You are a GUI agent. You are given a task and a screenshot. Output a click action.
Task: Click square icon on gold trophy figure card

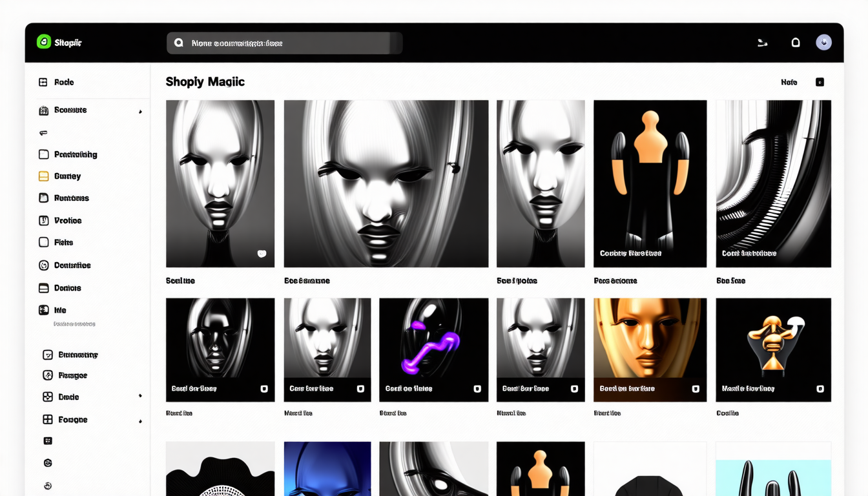[x=820, y=389]
